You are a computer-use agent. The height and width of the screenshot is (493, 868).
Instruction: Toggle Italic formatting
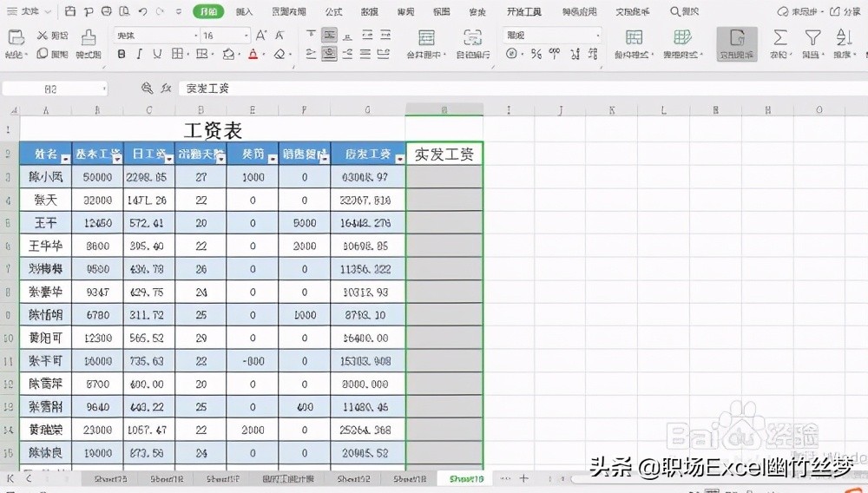point(140,54)
